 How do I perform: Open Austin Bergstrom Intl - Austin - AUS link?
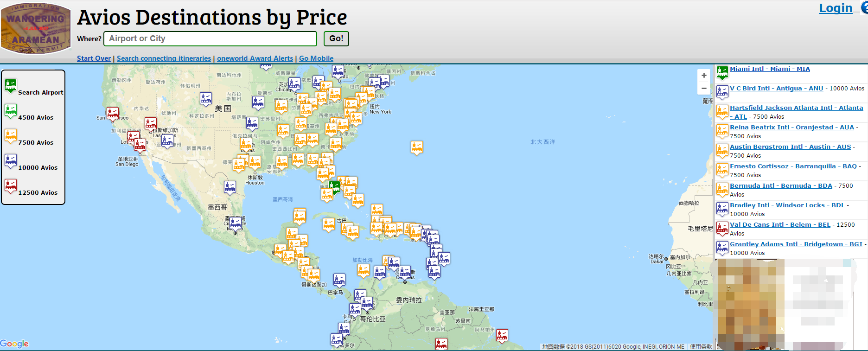[x=791, y=147]
